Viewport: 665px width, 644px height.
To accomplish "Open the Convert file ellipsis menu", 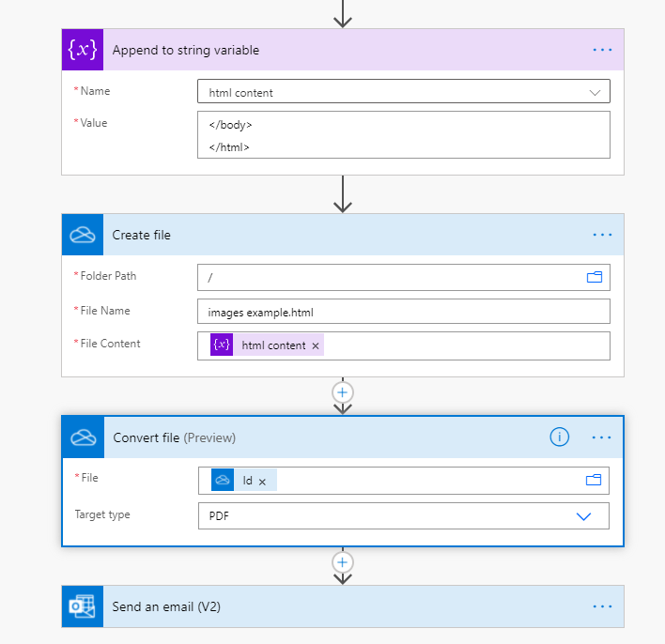I will click(x=602, y=437).
